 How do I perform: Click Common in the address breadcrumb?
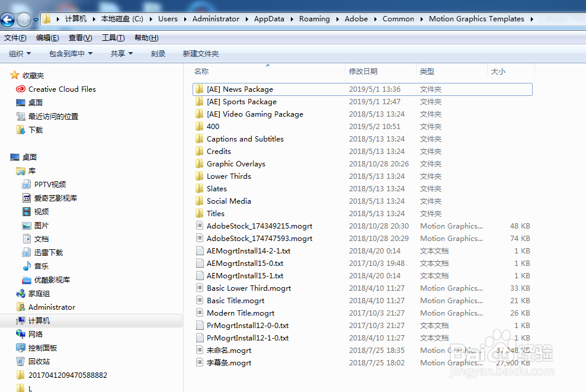(x=398, y=19)
